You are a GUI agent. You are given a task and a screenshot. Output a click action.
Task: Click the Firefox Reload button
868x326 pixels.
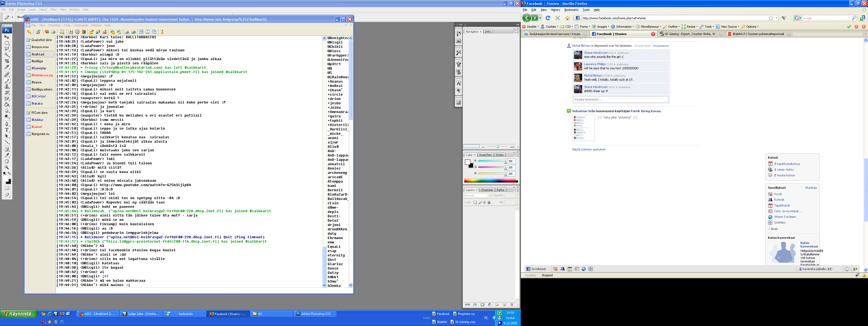coord(548,18)
